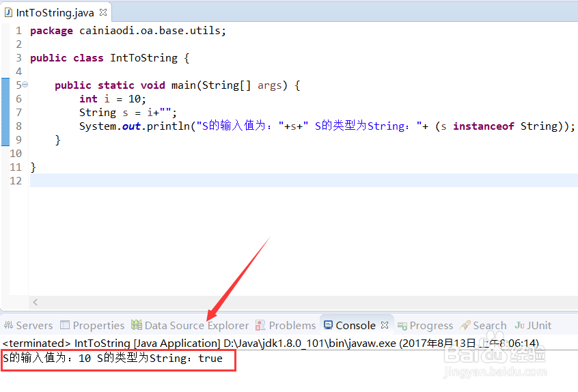Screen dimensions: 578x392
Task: Click the JUnit tab icon
Action: [x=520, y=325]
